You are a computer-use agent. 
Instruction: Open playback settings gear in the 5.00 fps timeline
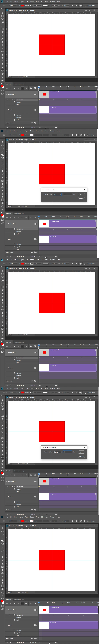[26, 603]
